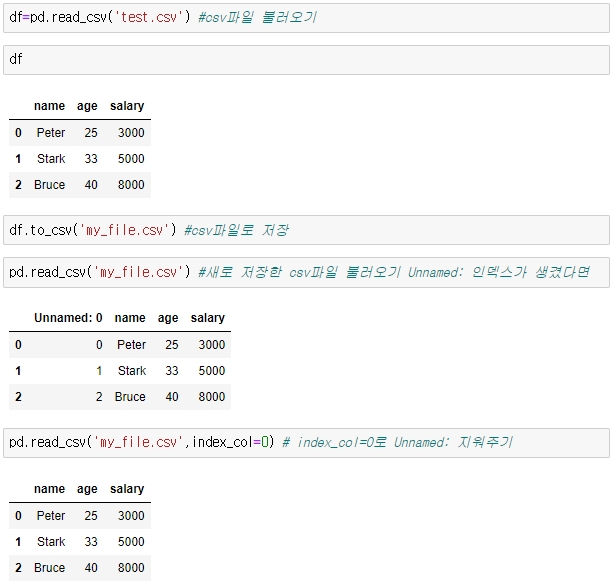This screenshot has width=614, height=586.
Task: Click 'name' header in the last table
Action: click(49, 489)
